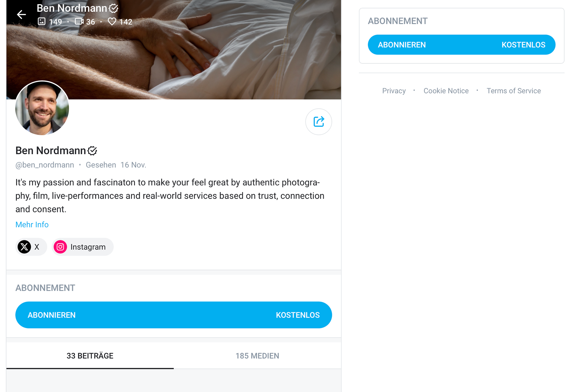This screenshot has height=392, width=581.
Task: Click the photo count icon in header
Action: pos(41,21)
